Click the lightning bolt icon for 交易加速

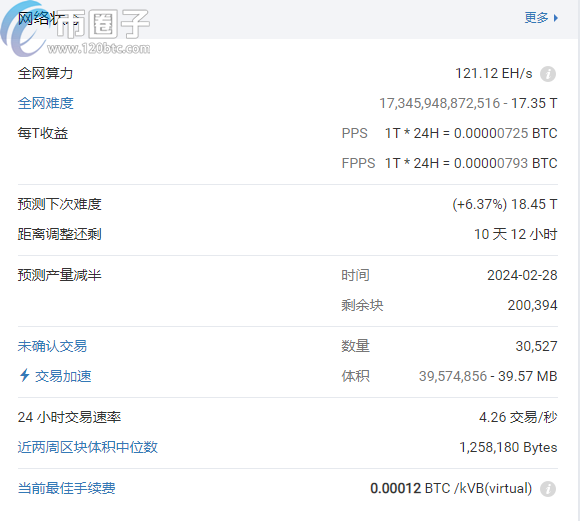pyautogui.click(x=24, y=375)
